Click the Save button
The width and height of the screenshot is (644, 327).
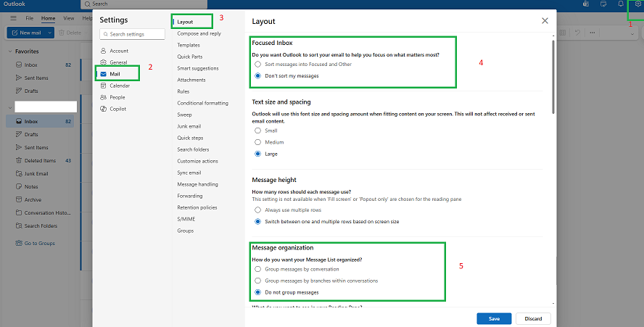(x=494, y=318)
